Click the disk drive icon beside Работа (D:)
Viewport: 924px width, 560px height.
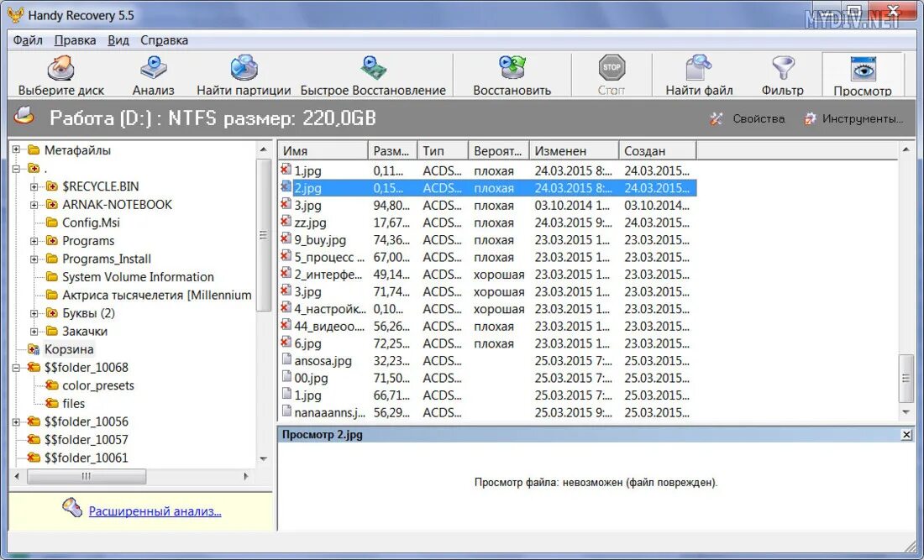(x=24, y=115)
